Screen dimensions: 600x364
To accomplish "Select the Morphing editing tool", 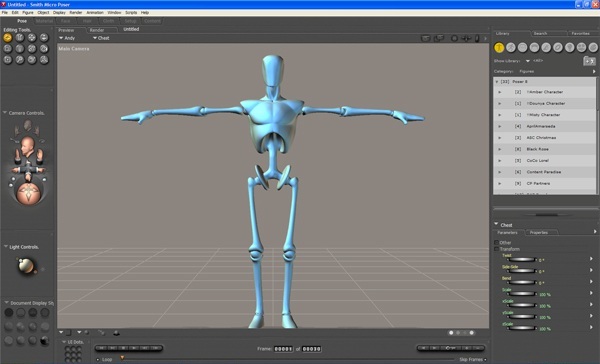I will [32, 60].
